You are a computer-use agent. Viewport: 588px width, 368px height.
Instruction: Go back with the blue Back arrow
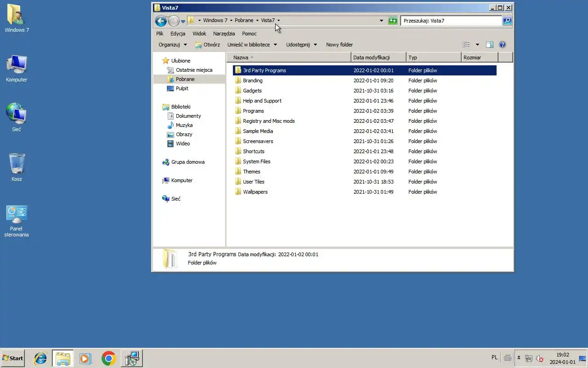point(161,21)
